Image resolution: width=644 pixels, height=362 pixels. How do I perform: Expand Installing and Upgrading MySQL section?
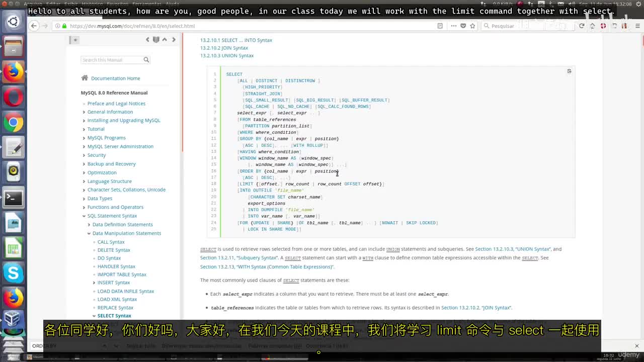[84, 121]
